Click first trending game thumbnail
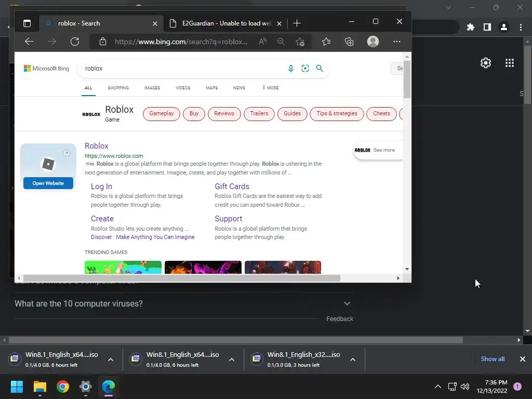532x399 pixels. tap(123, 268)
